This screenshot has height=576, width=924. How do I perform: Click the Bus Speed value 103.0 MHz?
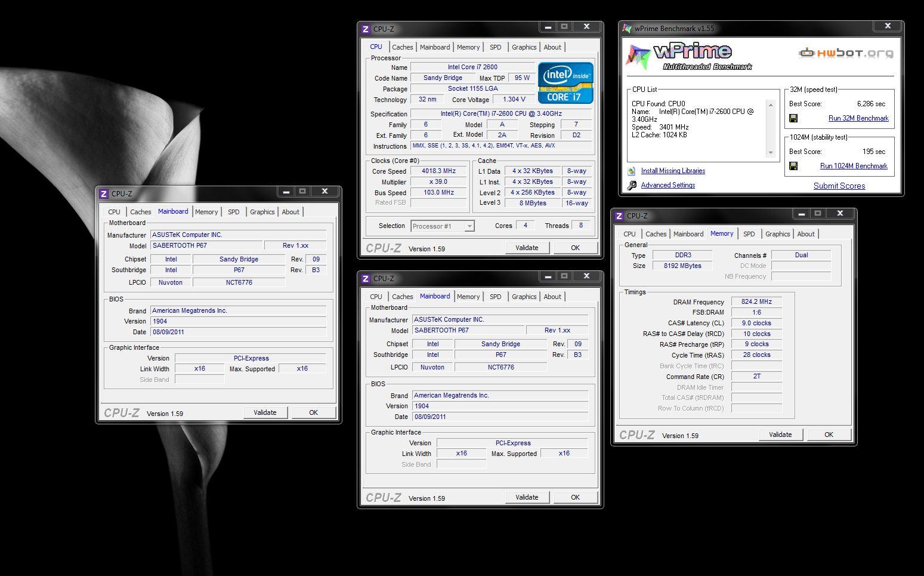438,192
